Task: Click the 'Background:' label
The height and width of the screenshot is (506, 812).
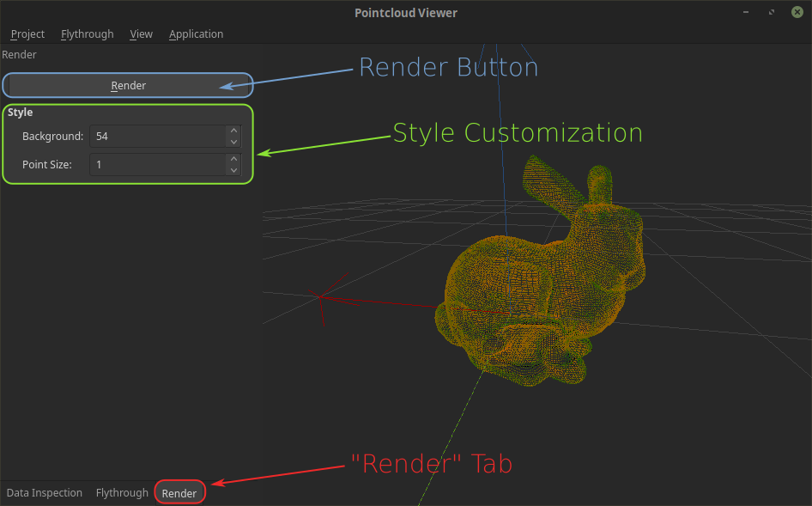Action: pos(53,137)
